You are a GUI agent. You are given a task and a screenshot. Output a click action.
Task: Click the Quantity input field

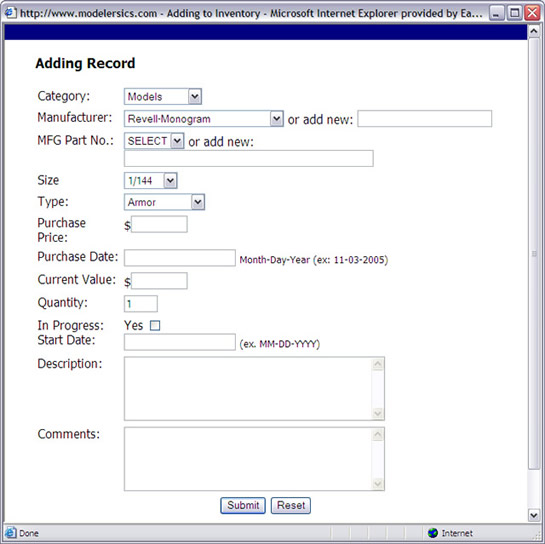coord(141,304)
